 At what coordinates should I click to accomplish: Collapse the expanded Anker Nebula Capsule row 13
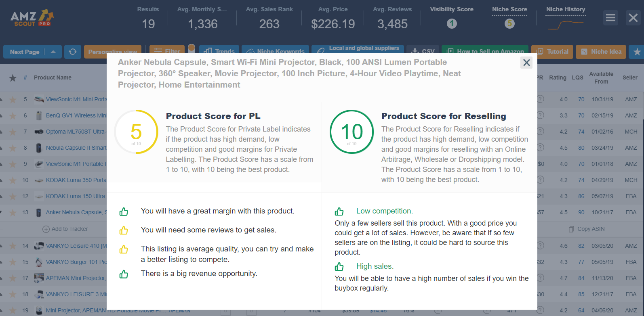tap(1, 212)
